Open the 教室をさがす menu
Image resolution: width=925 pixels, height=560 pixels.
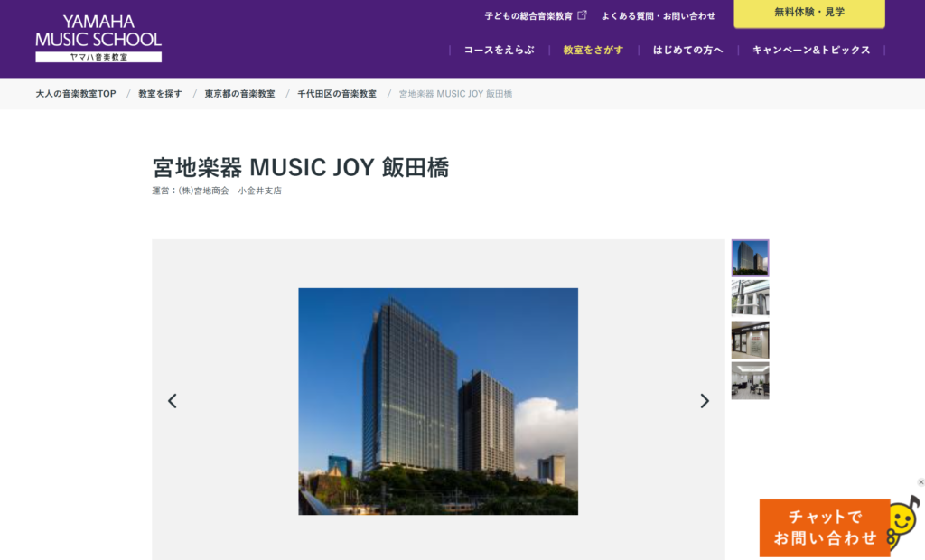[x=593, y=51]
